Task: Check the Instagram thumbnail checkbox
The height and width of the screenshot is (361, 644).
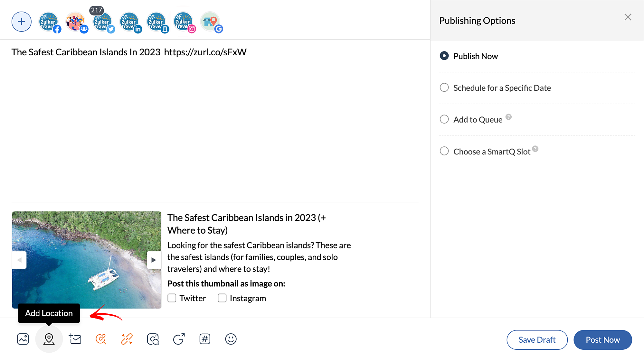Action: pos(222,298)
